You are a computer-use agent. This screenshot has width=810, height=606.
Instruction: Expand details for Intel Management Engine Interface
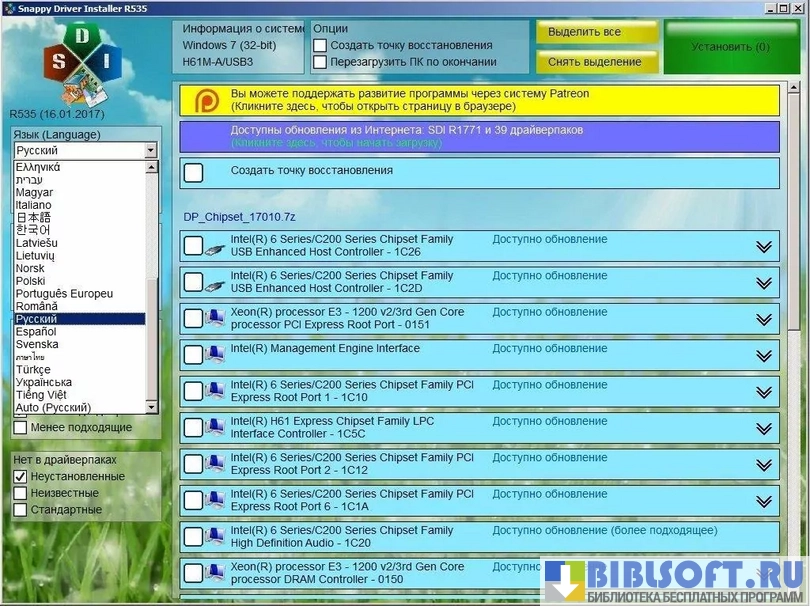765,355
